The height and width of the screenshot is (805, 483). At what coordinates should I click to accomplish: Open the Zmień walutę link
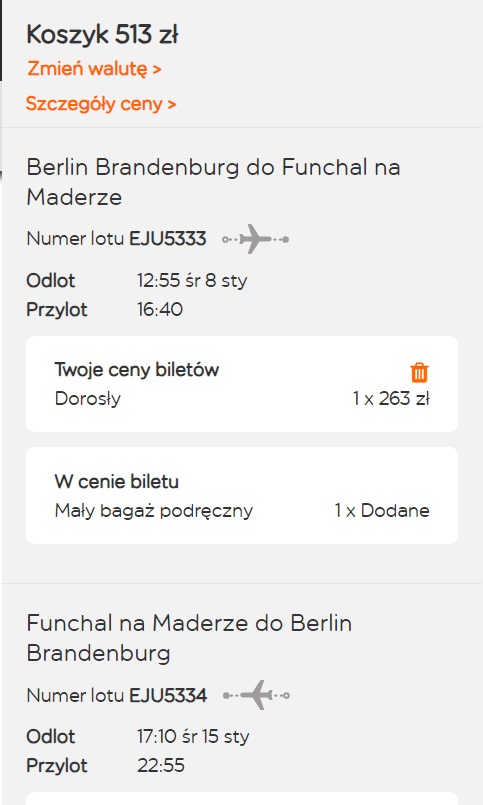[94, 68]
